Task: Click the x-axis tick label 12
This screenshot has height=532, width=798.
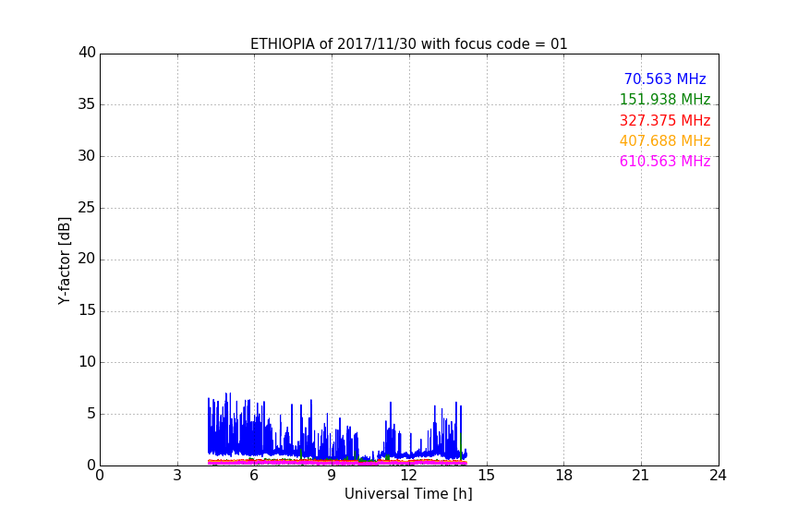Action: [409, 476]
